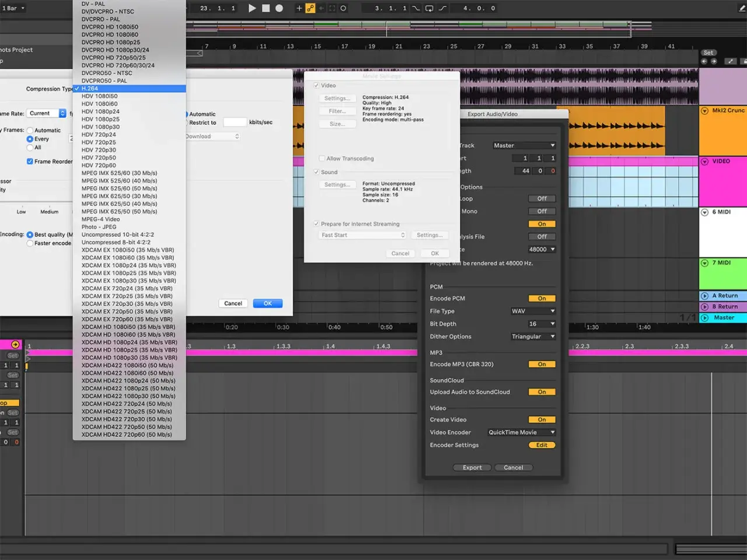Select Photo - JPEG compression type
747x560 pixels.
click(x=130, y=227)
